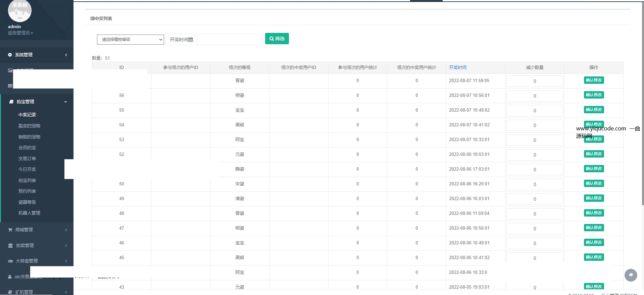Click the 筛选 filter button
644x295 pixels.
[277, 39]
